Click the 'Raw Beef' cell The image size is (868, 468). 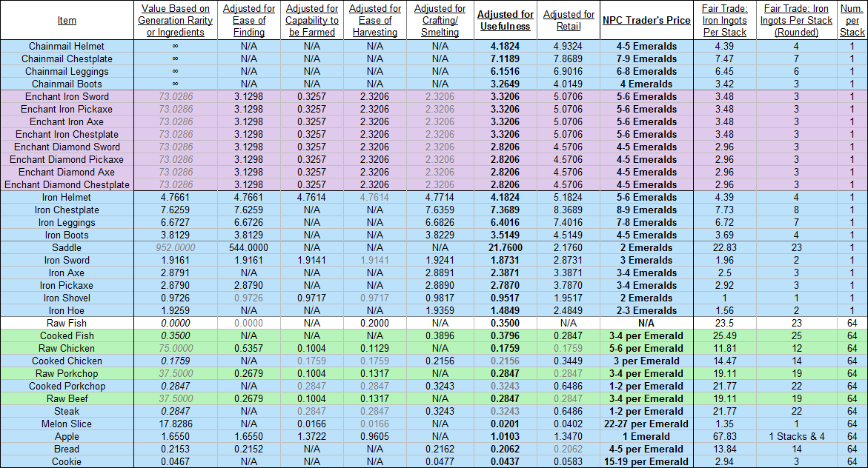pyautogui.click(x=67, y=399)
